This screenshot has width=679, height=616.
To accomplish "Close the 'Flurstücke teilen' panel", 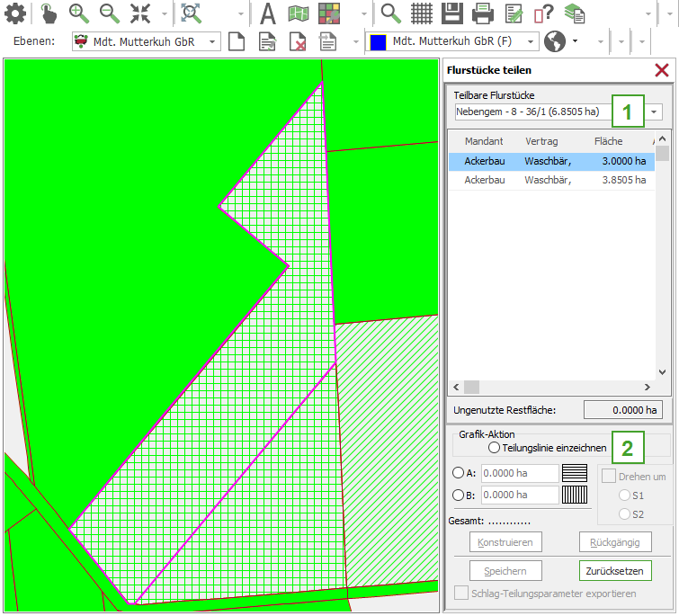I will click(662, 70).
